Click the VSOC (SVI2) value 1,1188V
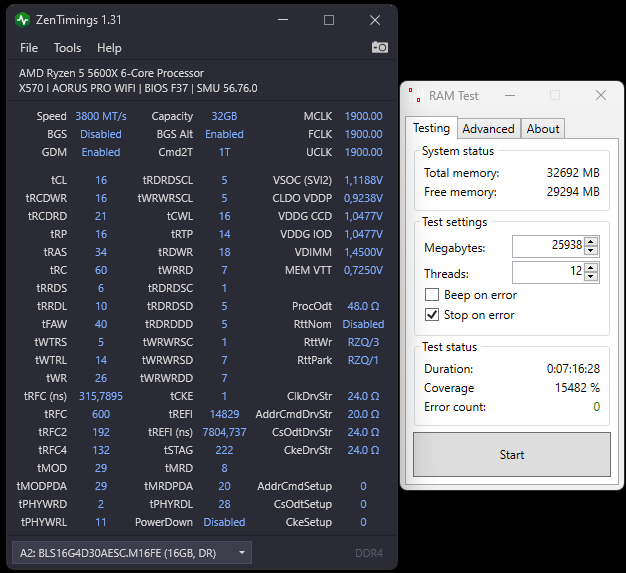The image size is (626, 573). tap(363, 180)
